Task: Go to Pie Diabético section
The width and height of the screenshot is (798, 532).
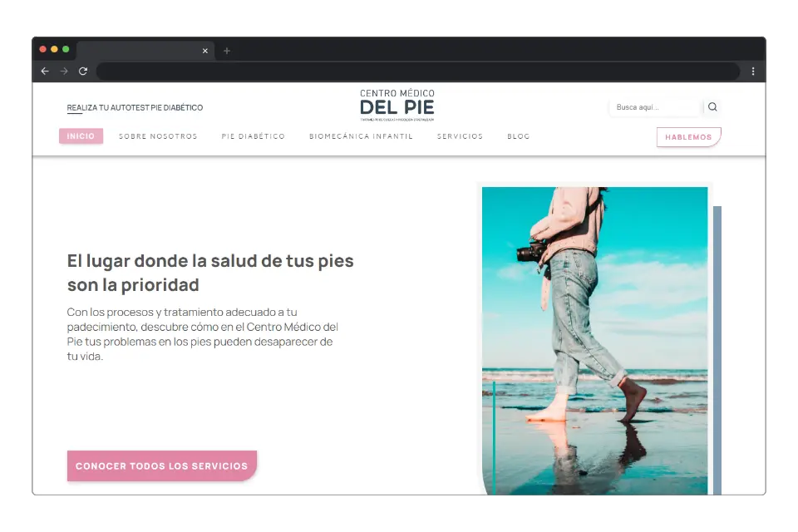Action: (x=253, y=136)
